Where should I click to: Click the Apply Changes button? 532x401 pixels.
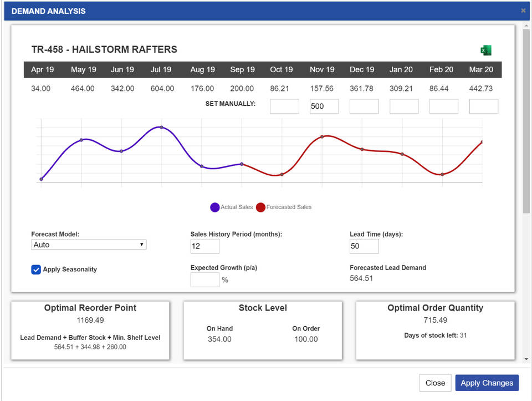487,383
